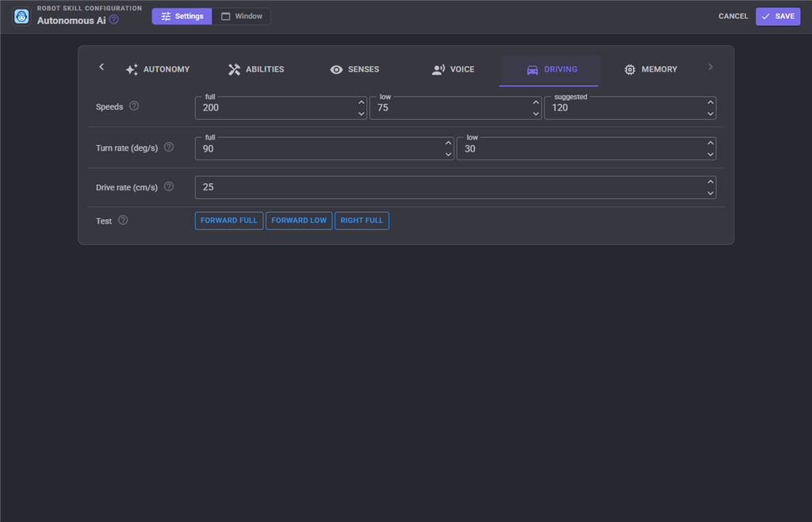Increase the low speed value

[x=536, y=102]
